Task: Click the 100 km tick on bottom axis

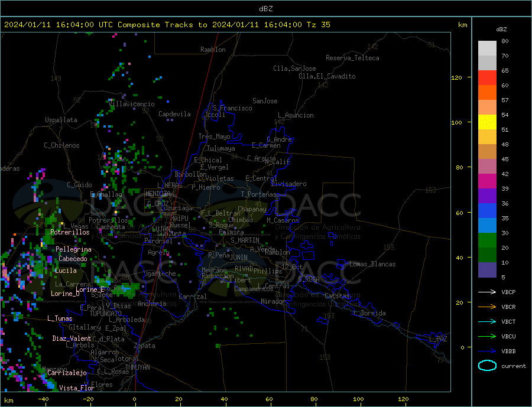Action: tap(359, 399)
